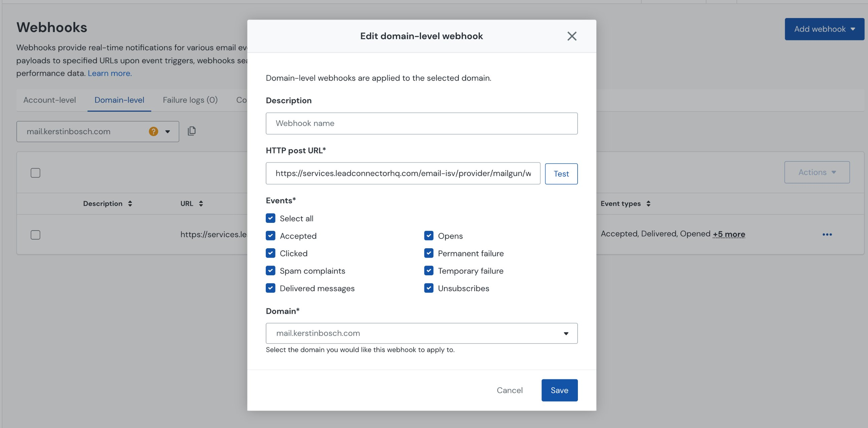Uncheck the Unsubscribes event checkbox
The height and width of the screenshot is (428, 868).
click(x=429, y=288)
